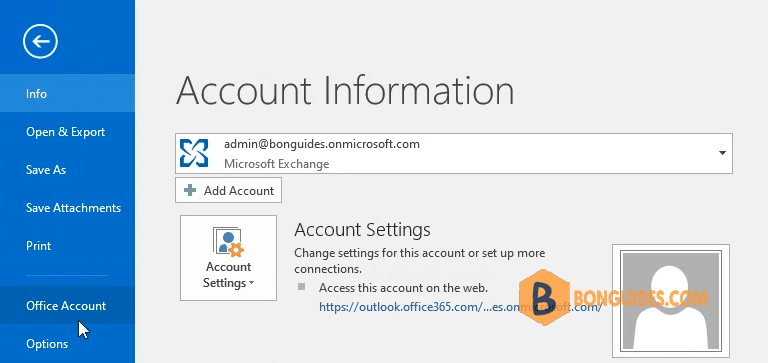Click the 'Access this account on the web' text
This screenshot has height=363, width=768.
pyautogui.click(x=403, y=288)
